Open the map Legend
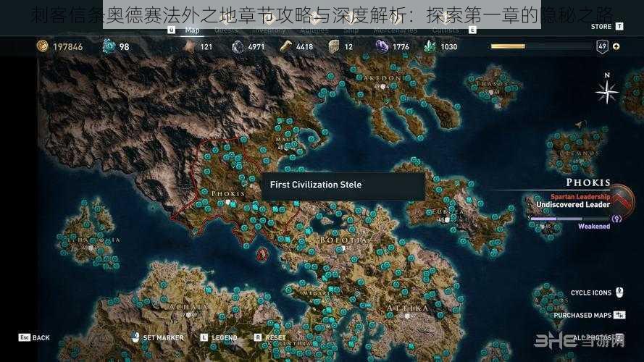Image resolution: width=644 pixels, height=362 pixels. point(225,338)
